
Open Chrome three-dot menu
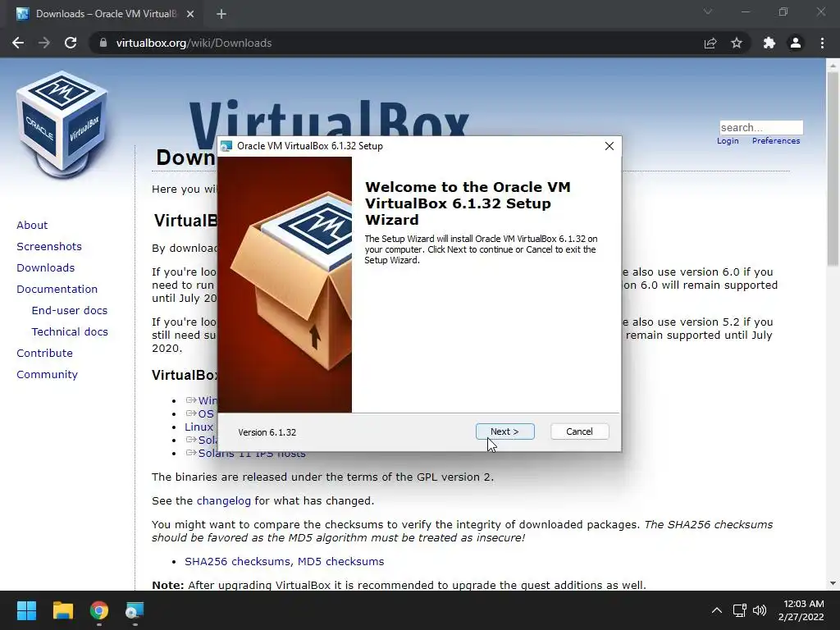822,43
